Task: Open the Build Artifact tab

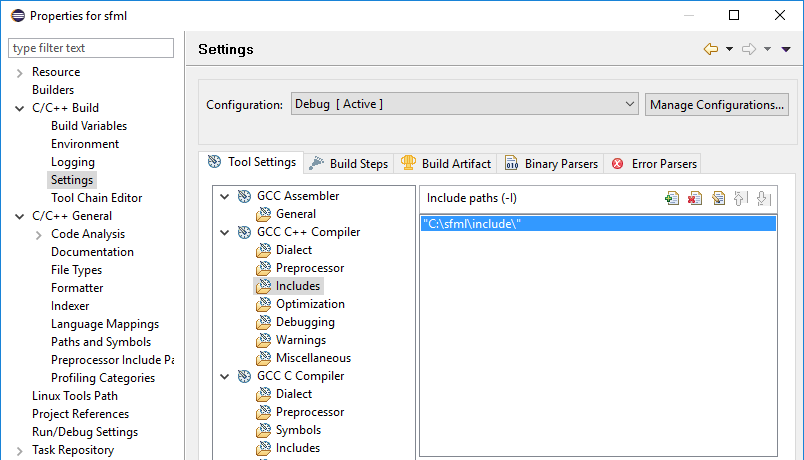Action: (445, 164)
